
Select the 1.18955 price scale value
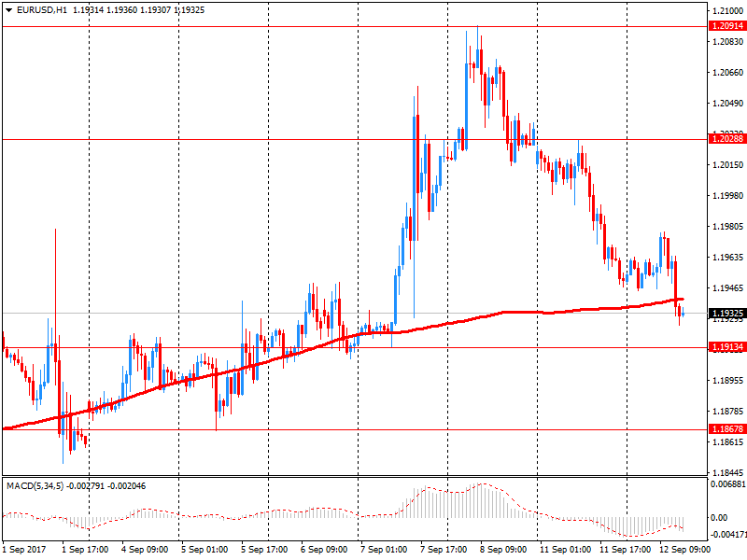click(727, 381)
